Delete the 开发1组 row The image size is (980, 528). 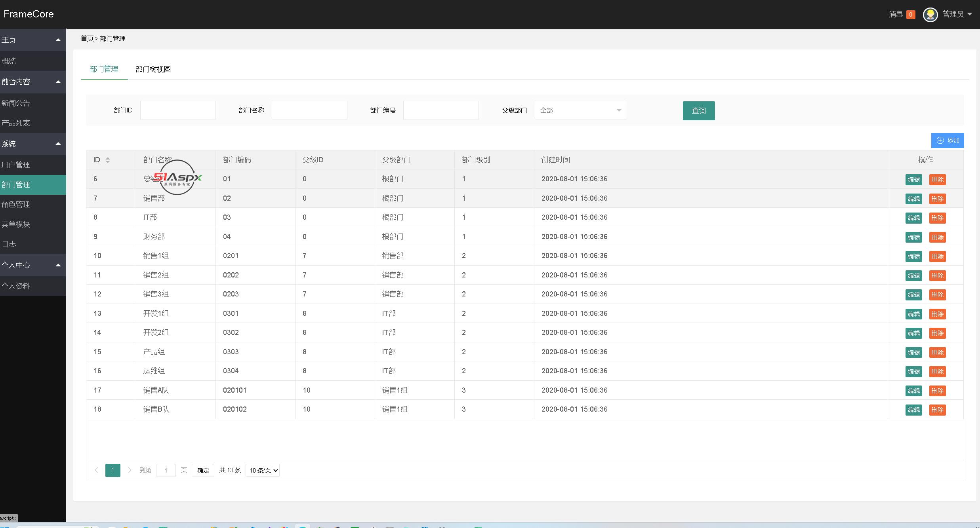click(938, 314)
